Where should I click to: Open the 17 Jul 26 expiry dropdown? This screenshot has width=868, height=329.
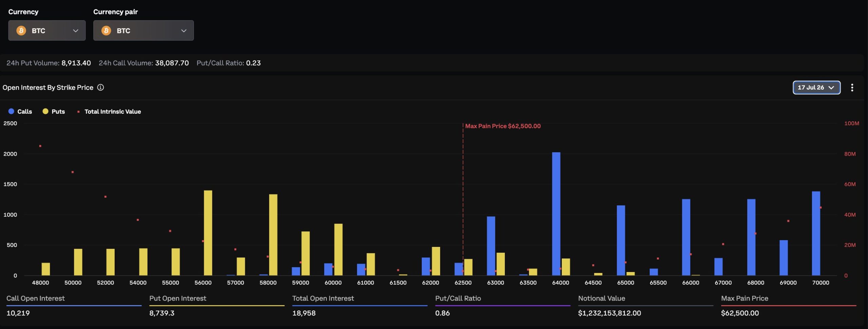pyautogui.click(x=816, y=88)
